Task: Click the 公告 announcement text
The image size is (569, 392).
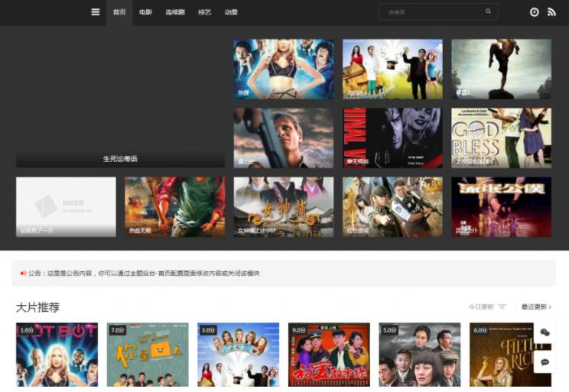Action: pyautogui.click(x=144, y=273)
